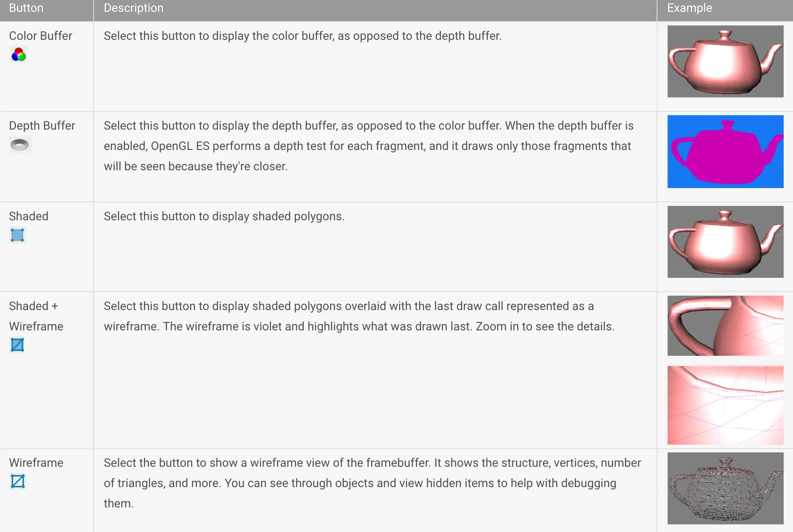Click the OpenGL ES depth test description

(369, 146)
